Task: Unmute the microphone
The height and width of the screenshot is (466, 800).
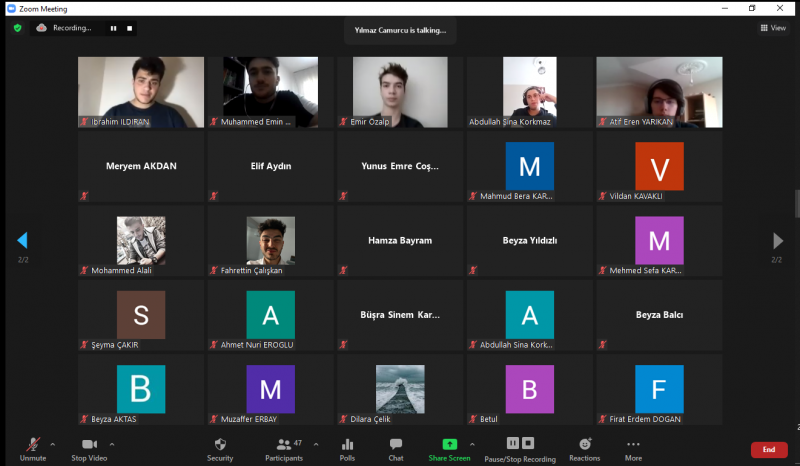Action: 33,447
